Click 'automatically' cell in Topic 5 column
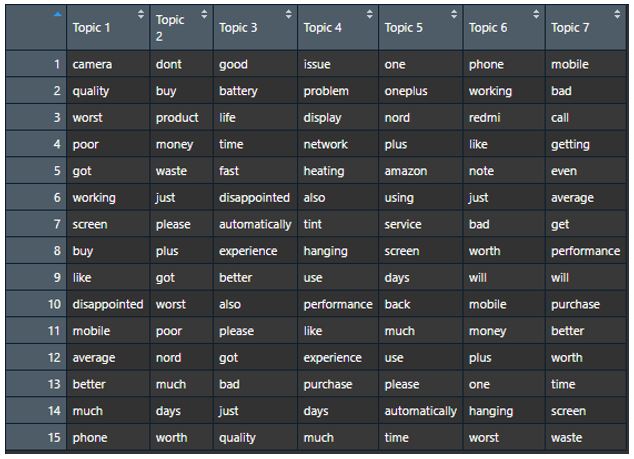This screenshot has width=634, height=459. [421, 411]
